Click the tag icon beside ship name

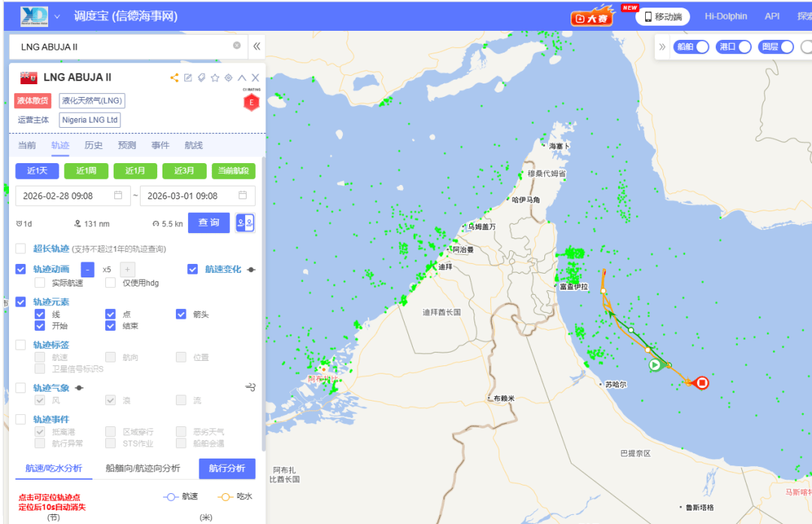201,77
